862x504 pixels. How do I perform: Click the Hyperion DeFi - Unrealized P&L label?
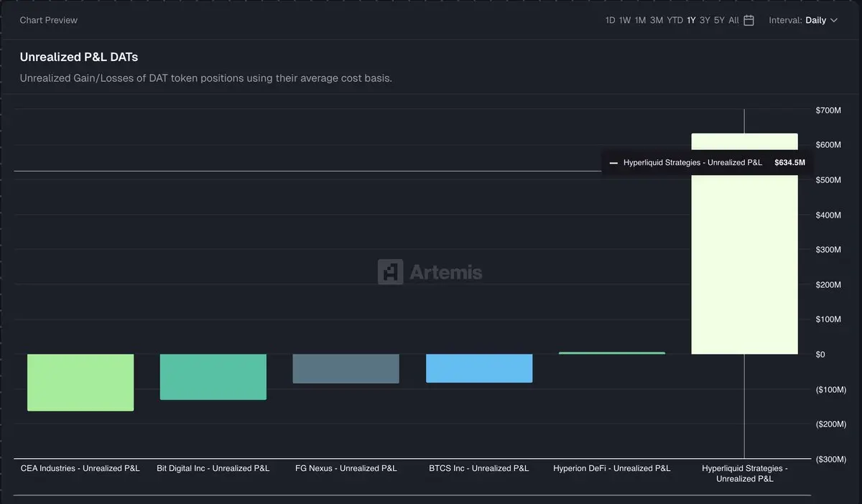612,468
